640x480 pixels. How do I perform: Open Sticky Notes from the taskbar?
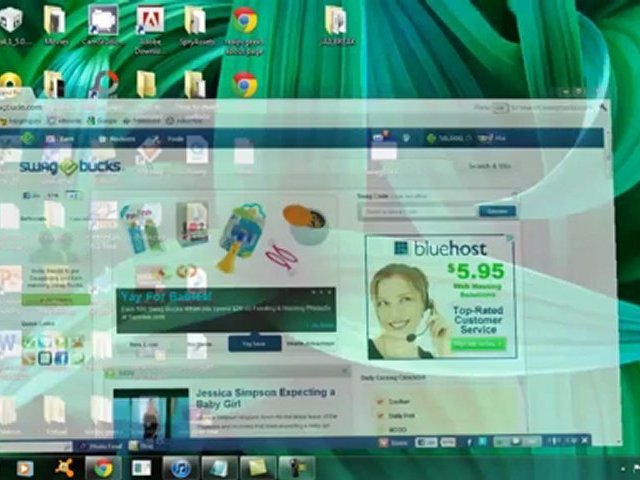[258, 467]
